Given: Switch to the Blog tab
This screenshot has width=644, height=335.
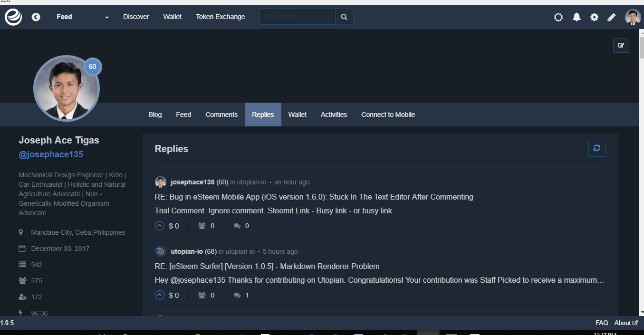Looking at the screenshot, I should coord(155,115).
